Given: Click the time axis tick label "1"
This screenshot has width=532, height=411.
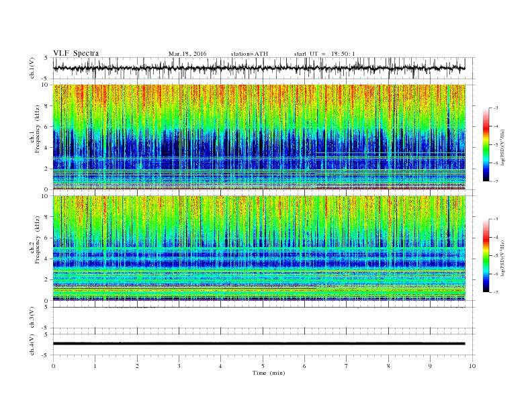Looking at the screenshot, I should coord(95,366).
